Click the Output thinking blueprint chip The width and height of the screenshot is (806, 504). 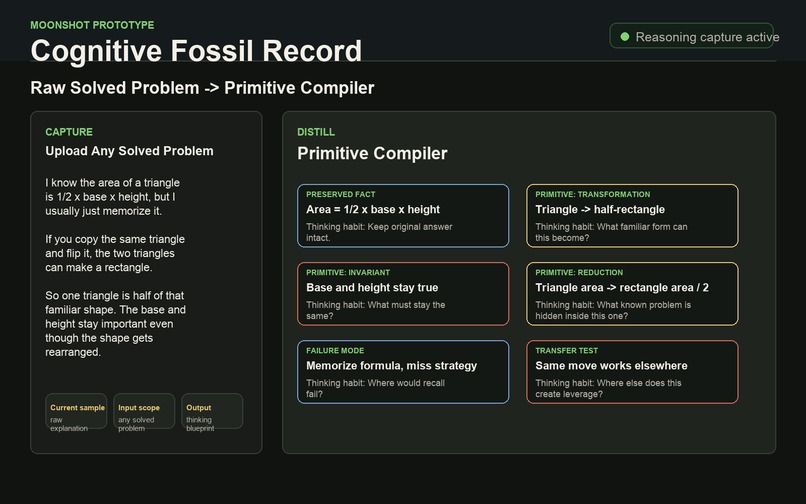[212, 411]
